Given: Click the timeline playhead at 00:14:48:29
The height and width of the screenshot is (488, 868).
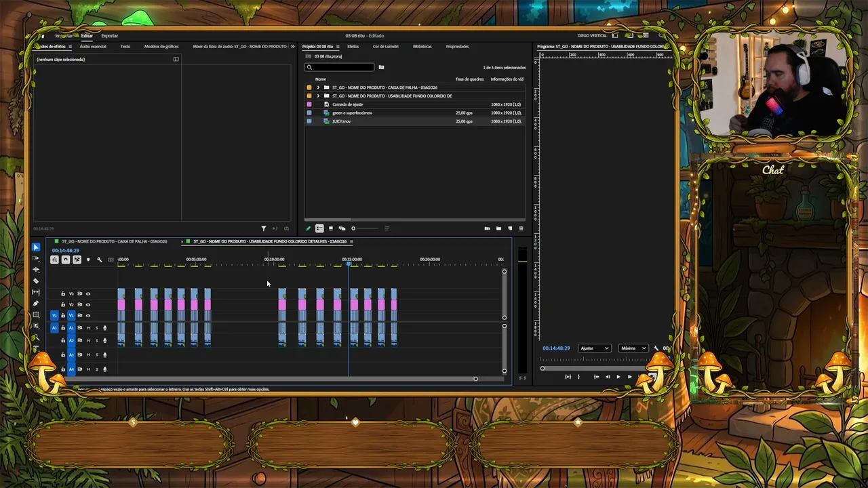Looking at the screenshot, I should [349, 264].
